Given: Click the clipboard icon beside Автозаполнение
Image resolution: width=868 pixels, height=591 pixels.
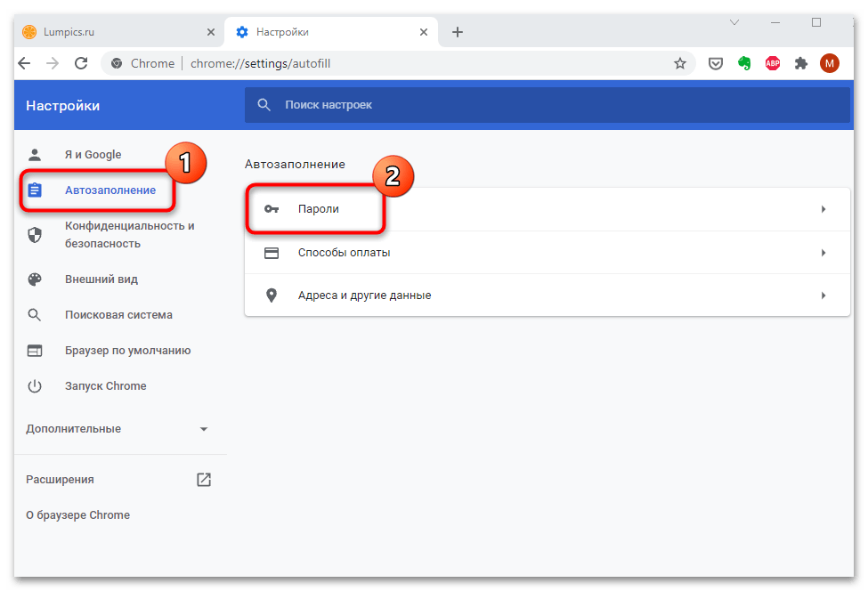Looking at the screenshot, I should coord(35,190).
